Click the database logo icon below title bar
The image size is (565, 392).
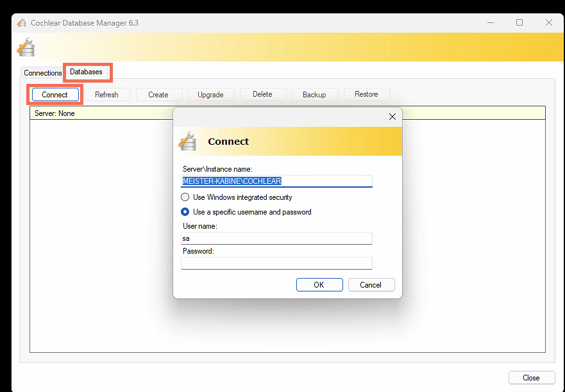pos(26,47)
